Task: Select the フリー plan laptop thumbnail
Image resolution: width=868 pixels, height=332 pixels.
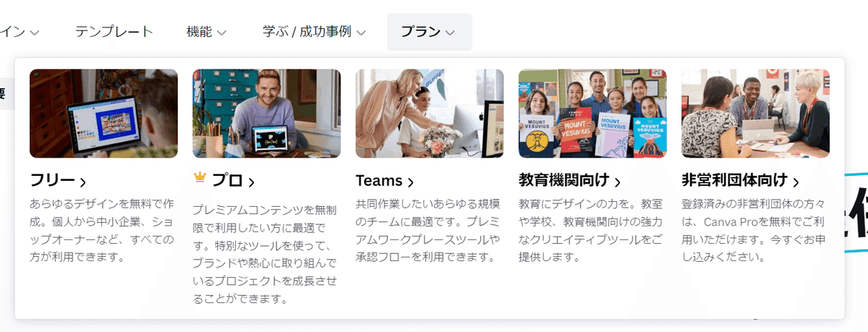Action: (x=103, y=114)
